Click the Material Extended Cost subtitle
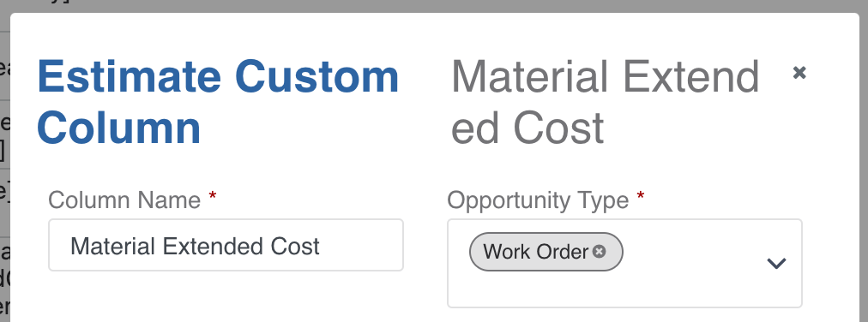868x322 pixels. tap(605, 102)
